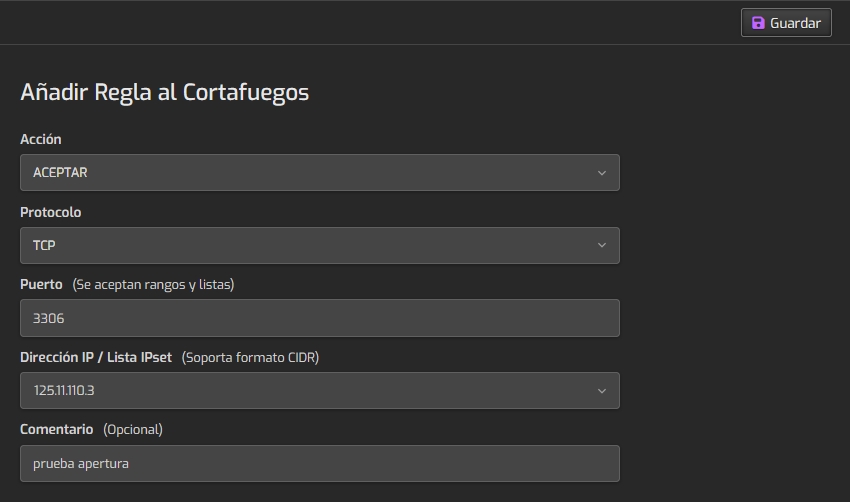Click the Añadir Regla al Cortafuegos heading
This screenshot has width=850, height=502.
point(165,92)
